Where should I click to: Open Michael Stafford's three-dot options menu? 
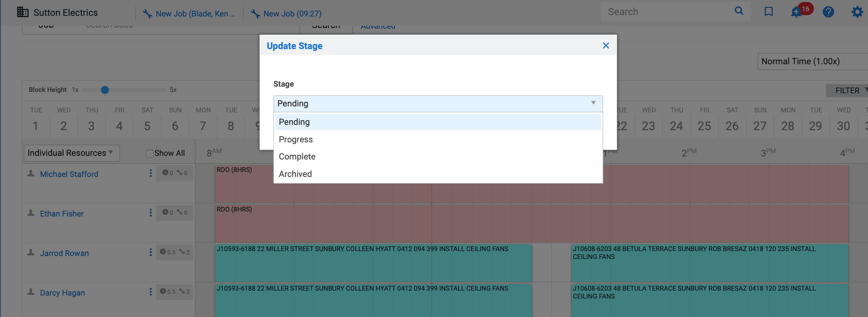(x=150, y=173)
